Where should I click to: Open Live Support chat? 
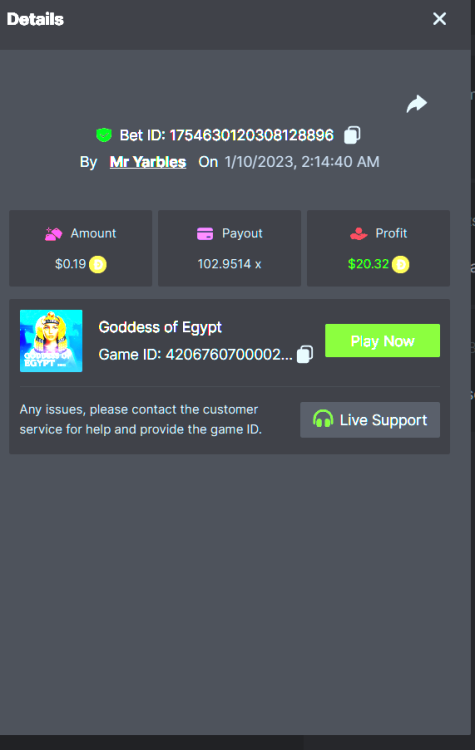[370, 419]
